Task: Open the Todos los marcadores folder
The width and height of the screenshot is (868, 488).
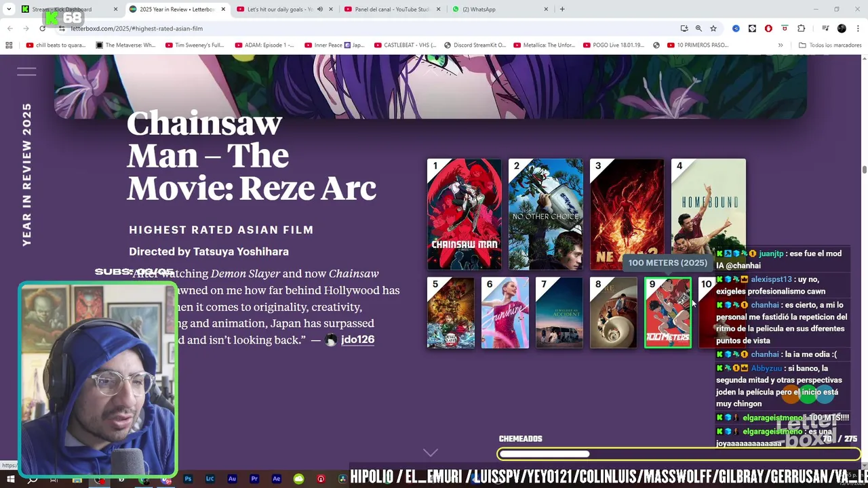Action: pos(830,45)
